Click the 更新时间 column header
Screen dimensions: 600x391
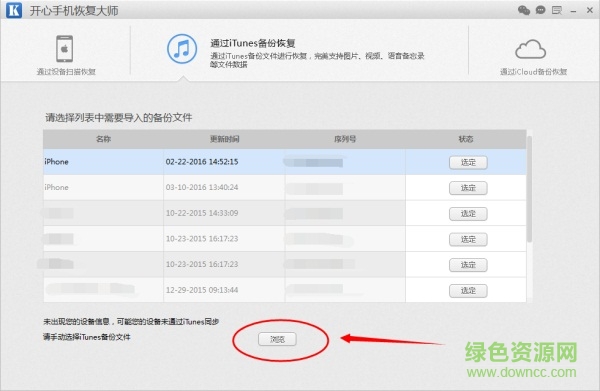coord(224,139)
